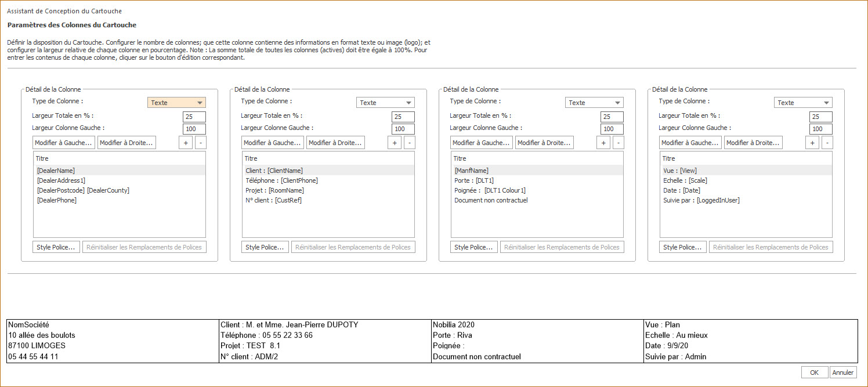This screenshot has width=868, height=387.
Task: Click the plus button in the DealerName column
Action: [186, 143]
